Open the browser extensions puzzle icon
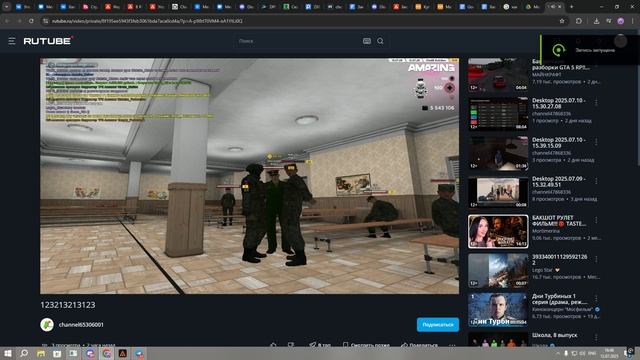640x360 pixels. point(579,21)
